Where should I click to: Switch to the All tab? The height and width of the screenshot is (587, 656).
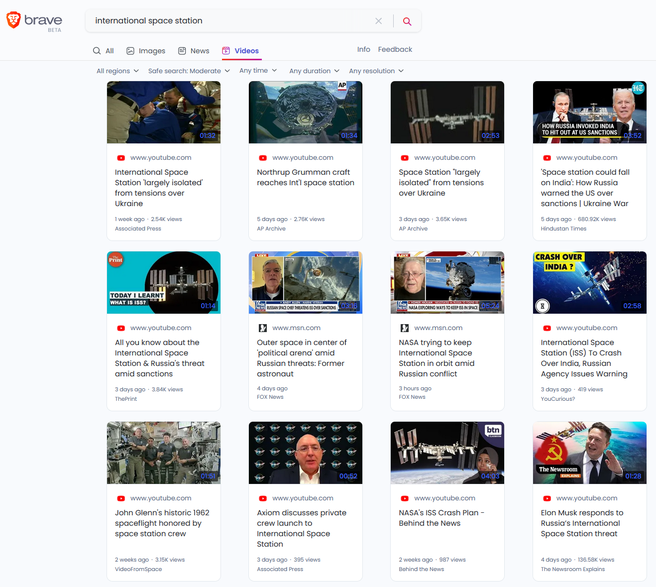coord(103,51)
